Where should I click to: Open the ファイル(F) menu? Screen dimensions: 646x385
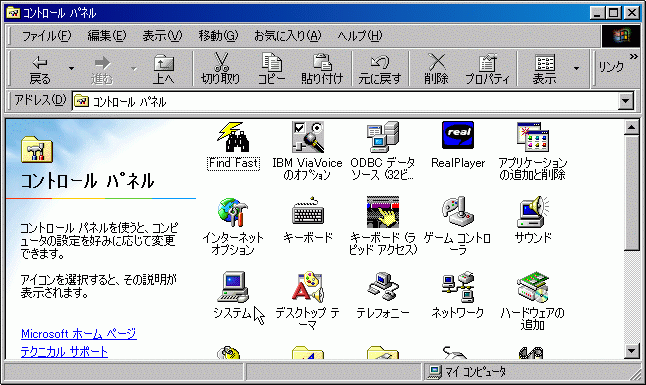47,36
